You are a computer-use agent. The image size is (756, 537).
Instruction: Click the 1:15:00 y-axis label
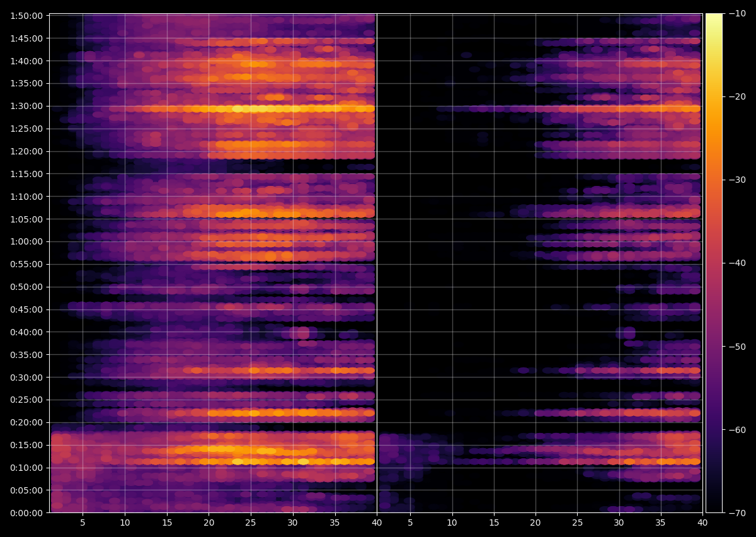(27, 173)
